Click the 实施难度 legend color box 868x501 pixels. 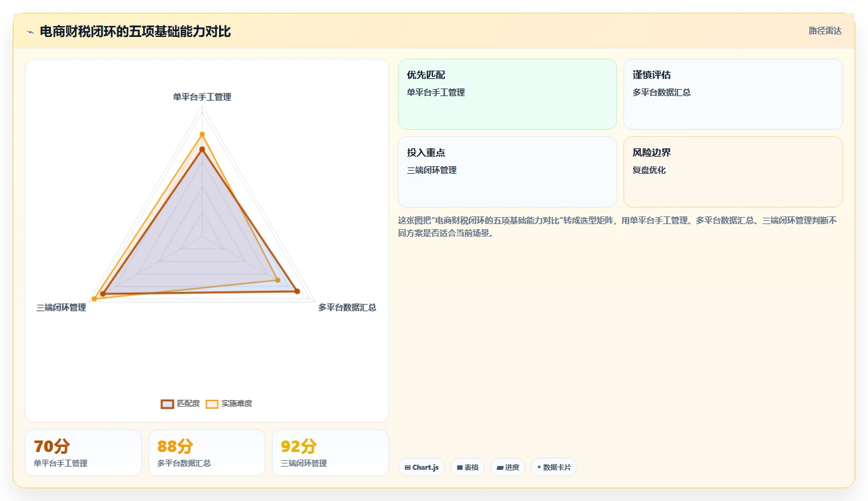212,404
